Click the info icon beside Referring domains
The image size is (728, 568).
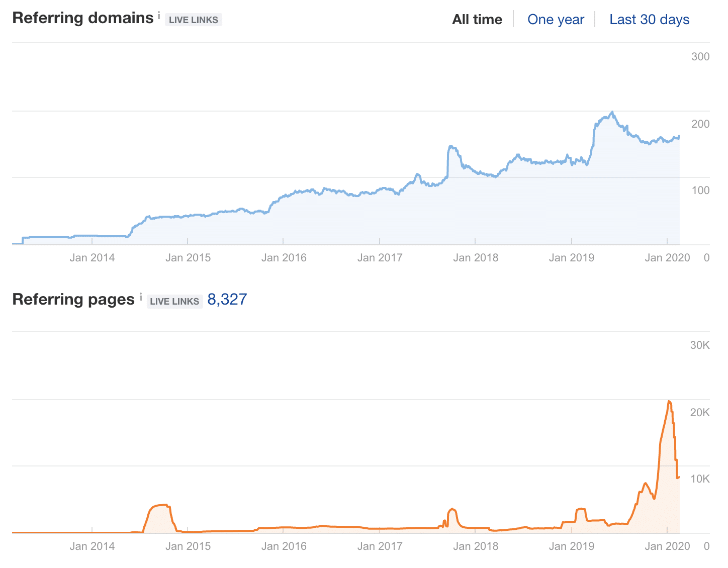tap(159, 16)
